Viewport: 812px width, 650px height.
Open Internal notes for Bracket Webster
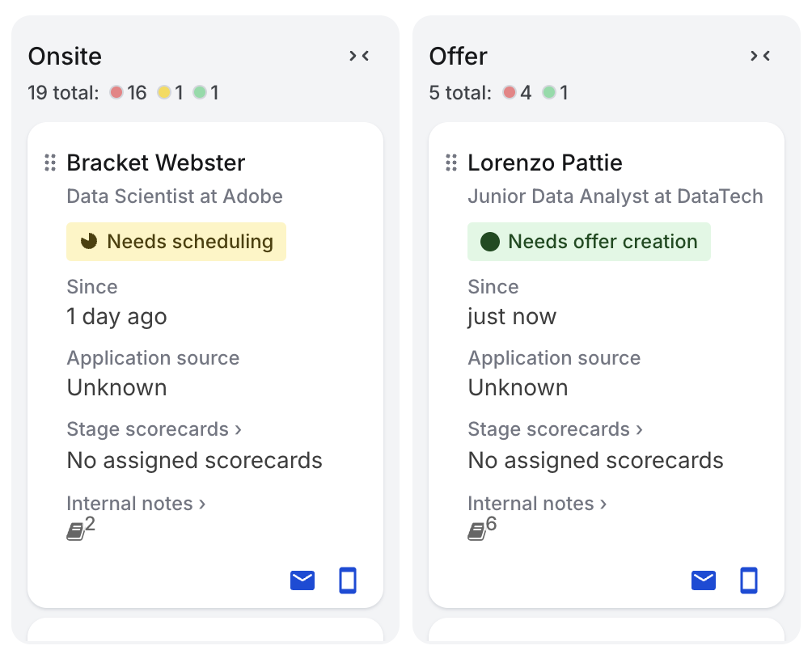click(136, 504)
